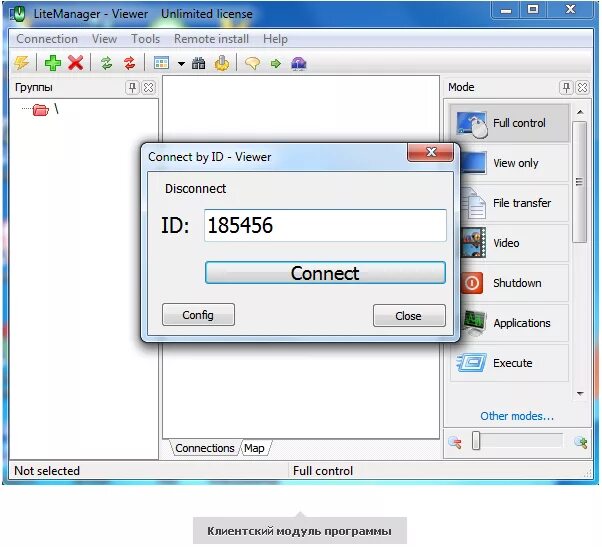Click the binoculars search icon

pos(198,63)
